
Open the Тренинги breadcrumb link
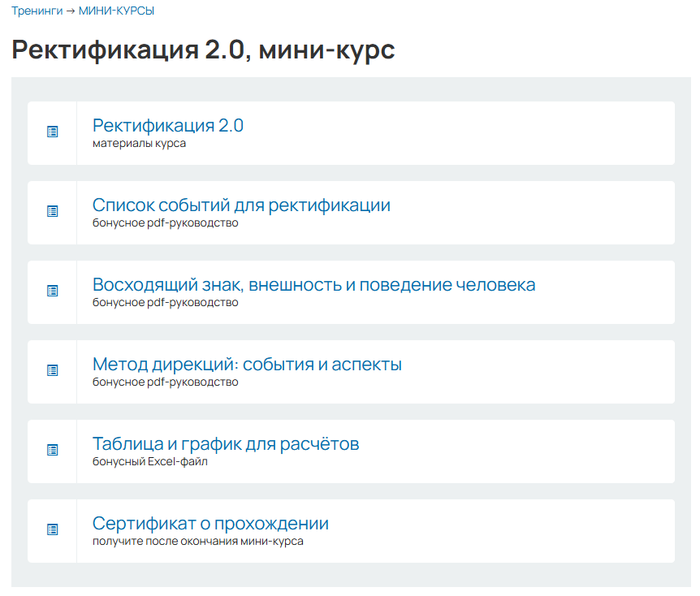click(37, 11)
